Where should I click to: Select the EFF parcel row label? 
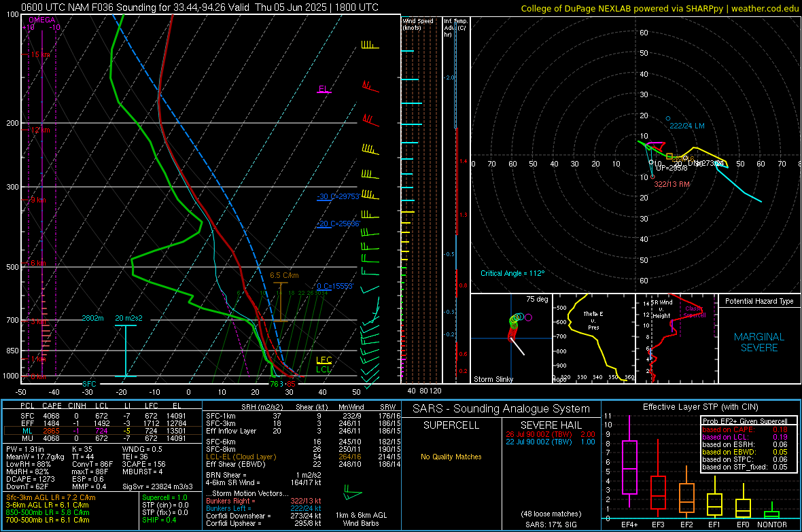pyautogui.click(x=27, y=423)
